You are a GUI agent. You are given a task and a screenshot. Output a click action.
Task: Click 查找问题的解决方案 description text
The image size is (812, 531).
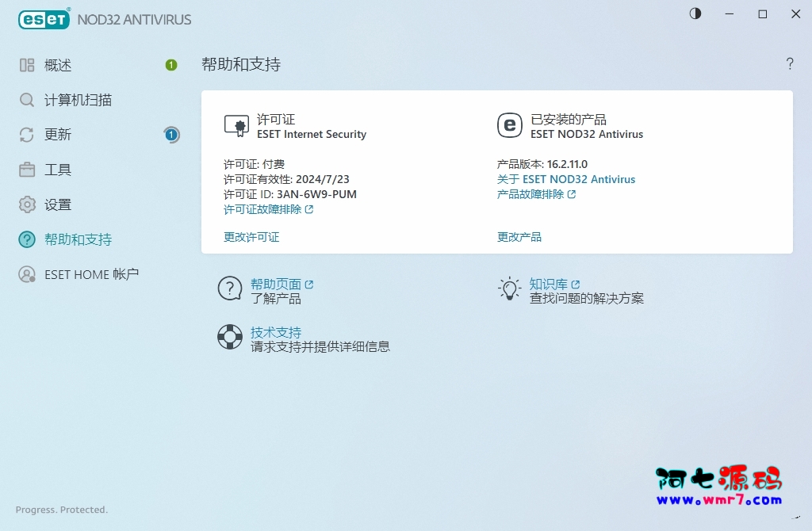(x=587, y=299)
